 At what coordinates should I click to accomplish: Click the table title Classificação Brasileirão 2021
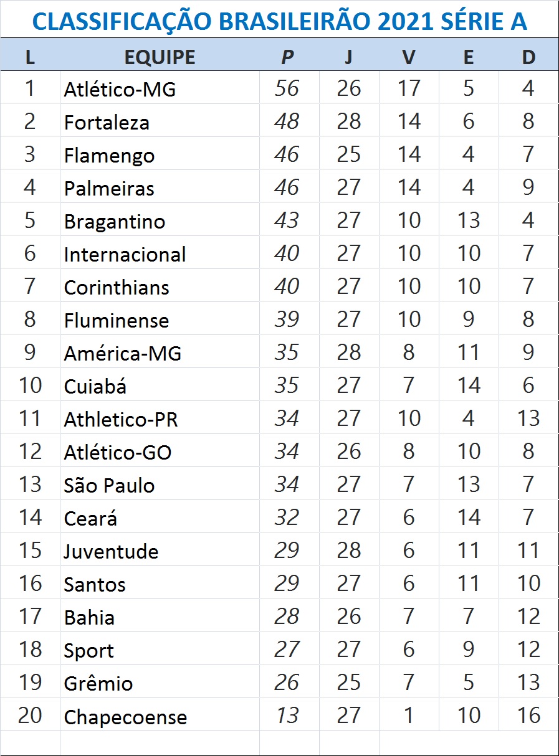(279, 21)
